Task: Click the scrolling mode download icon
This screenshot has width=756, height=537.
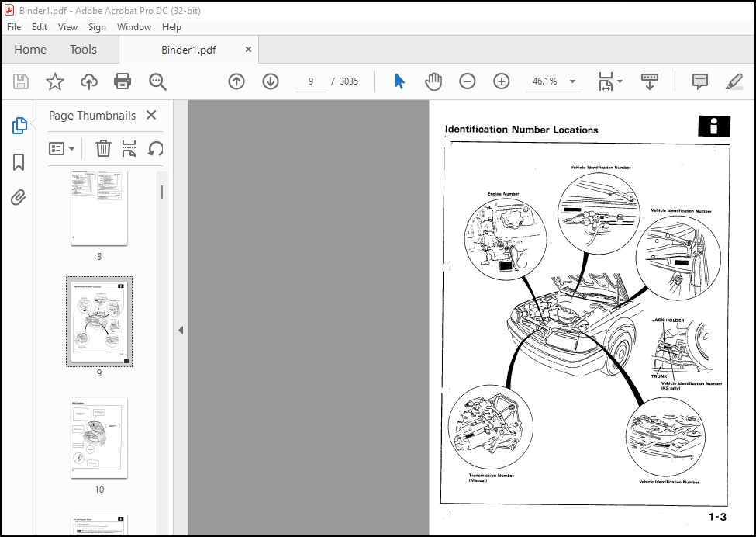Action: 650,81
